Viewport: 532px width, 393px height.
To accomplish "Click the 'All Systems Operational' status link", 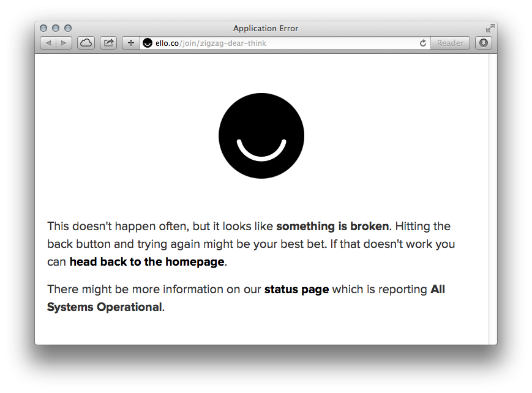I will point(246,298).
